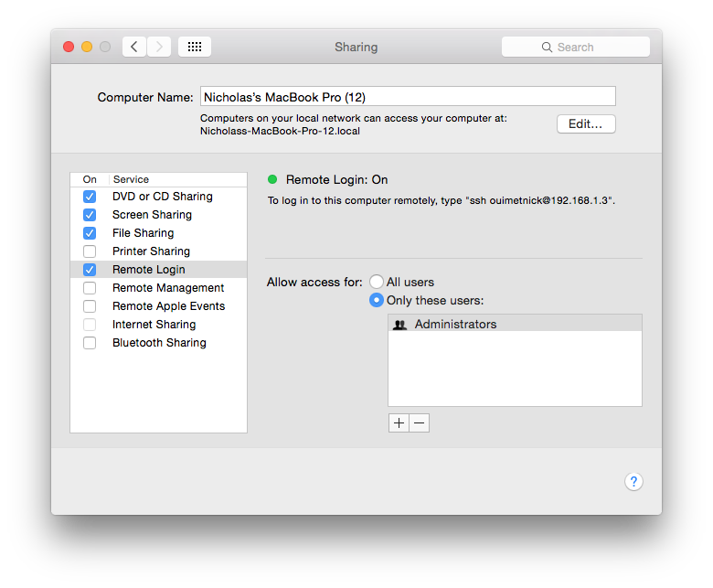Screen dimensions: 713x588
Task: Select the Administrators row in users list
Action: click(x=515, y=324)
